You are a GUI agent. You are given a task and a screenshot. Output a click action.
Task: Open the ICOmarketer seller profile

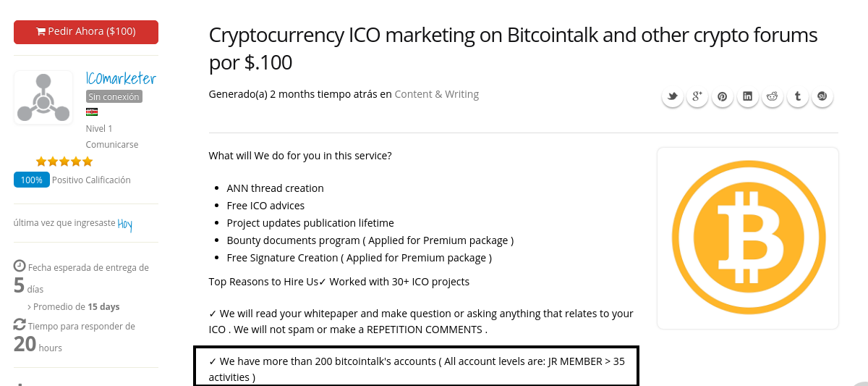tap(121, 78)
